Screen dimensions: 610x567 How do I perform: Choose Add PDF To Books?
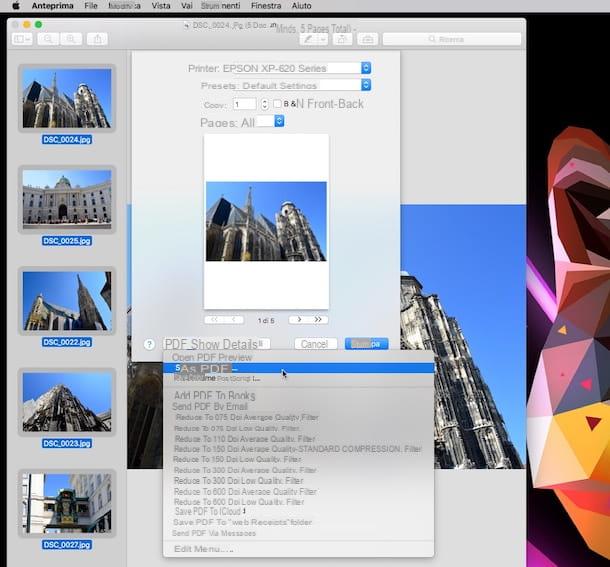pos(298,395)
